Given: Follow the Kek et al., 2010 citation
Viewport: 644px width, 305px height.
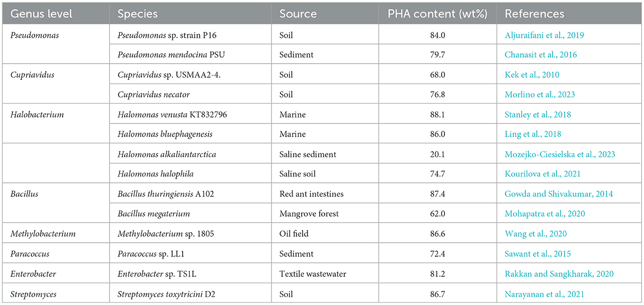Looking at the screenshot, I should coord(532,75).
